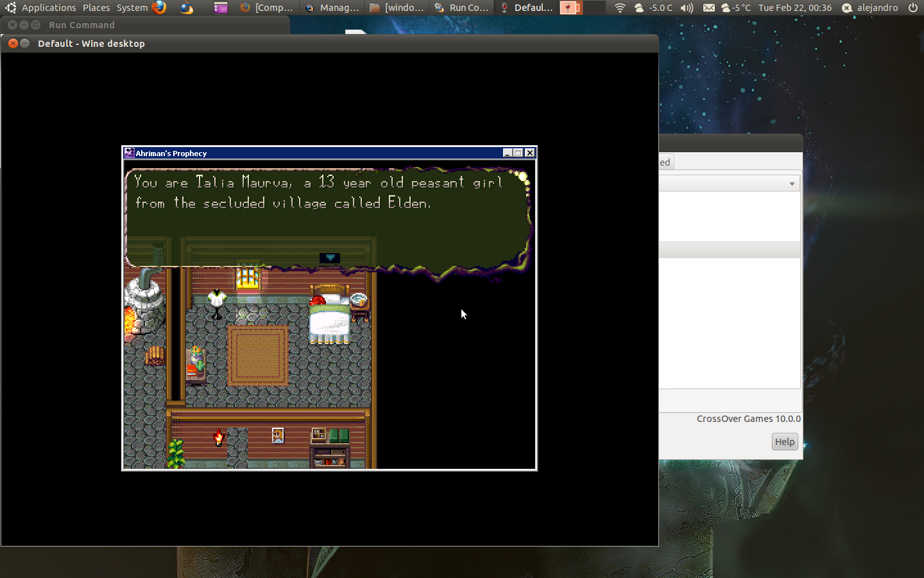
Task: Click the window-list logo at far left
Action: [x=10, y=8]
